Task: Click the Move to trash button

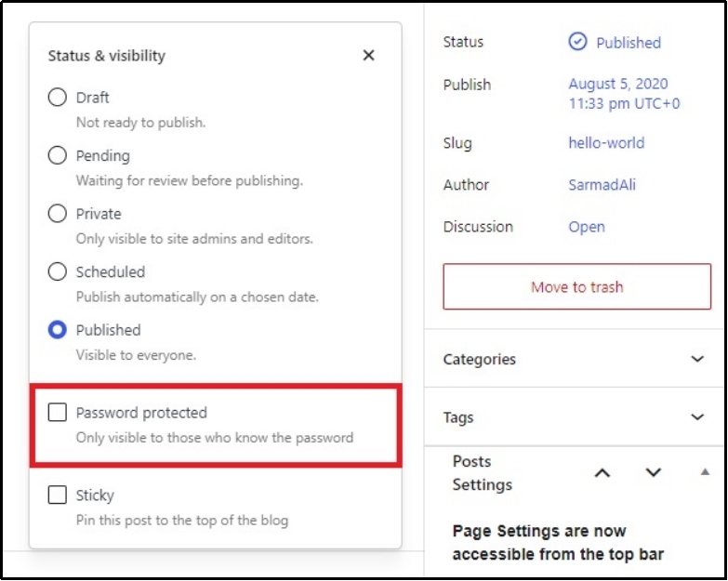Action: pyautogui.click(x=576, y=287)
